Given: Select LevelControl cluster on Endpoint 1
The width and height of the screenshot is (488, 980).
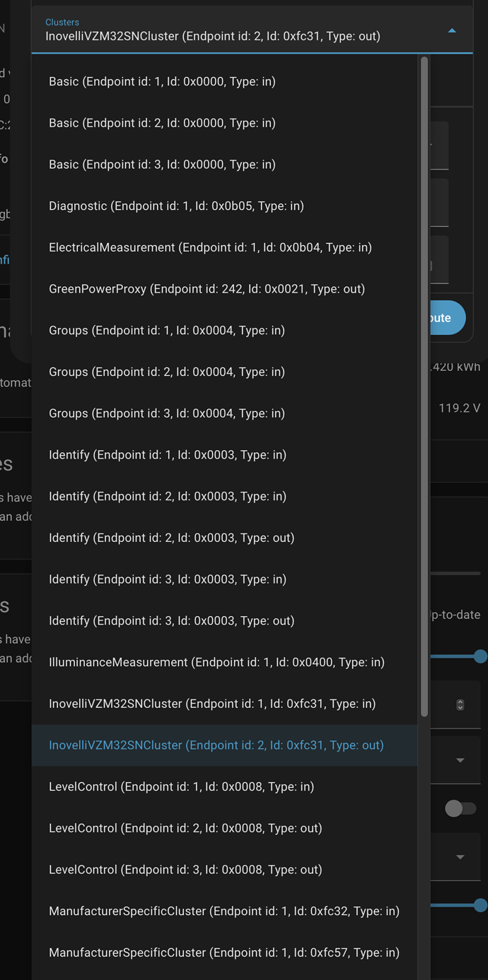Looking at the screenshot, I should [181, 787].
